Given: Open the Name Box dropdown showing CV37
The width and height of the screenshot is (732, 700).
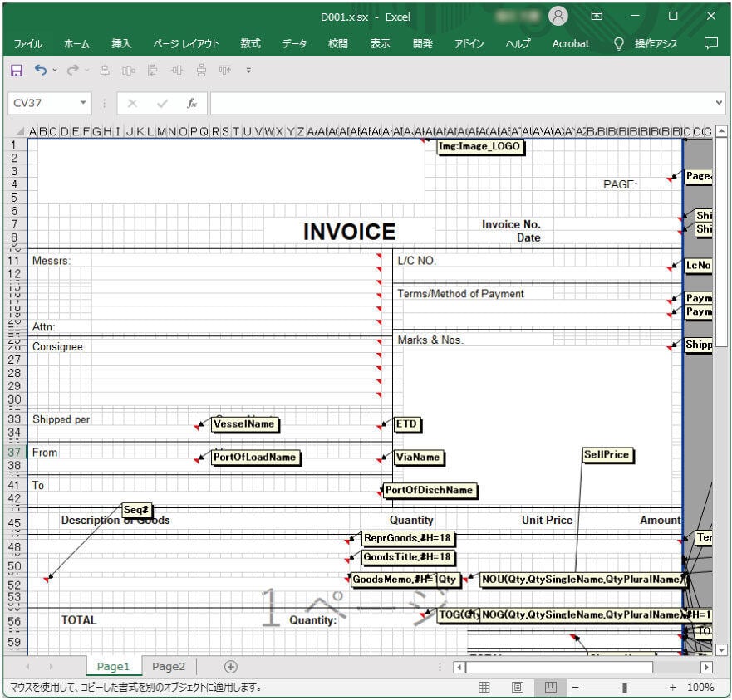Looking at the screenshot, I should pos(83,103).
